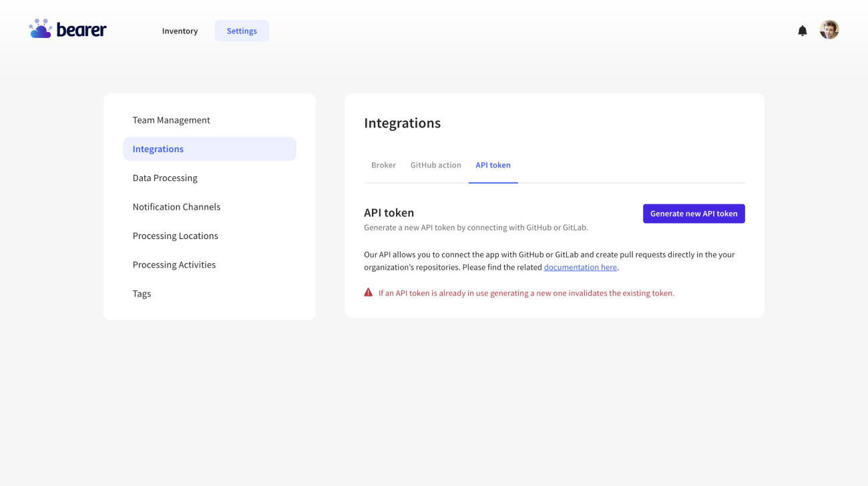Viewport: 868px width, 486px height.
Task: Open Notification Channels settings
Action: coord(176,207)
